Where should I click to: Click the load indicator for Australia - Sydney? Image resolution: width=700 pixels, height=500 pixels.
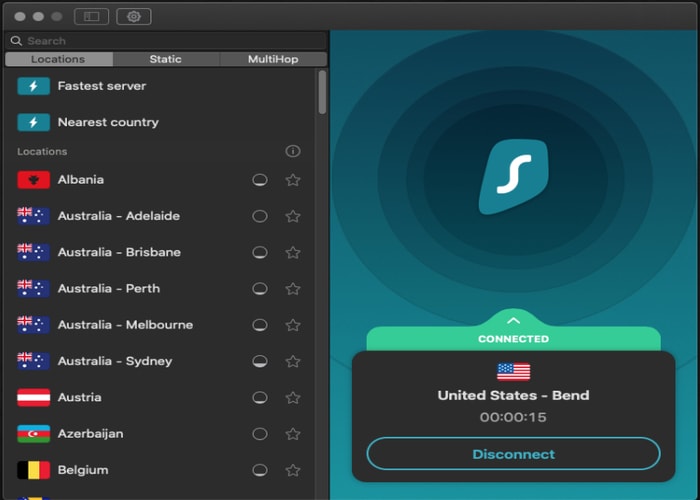260,362
